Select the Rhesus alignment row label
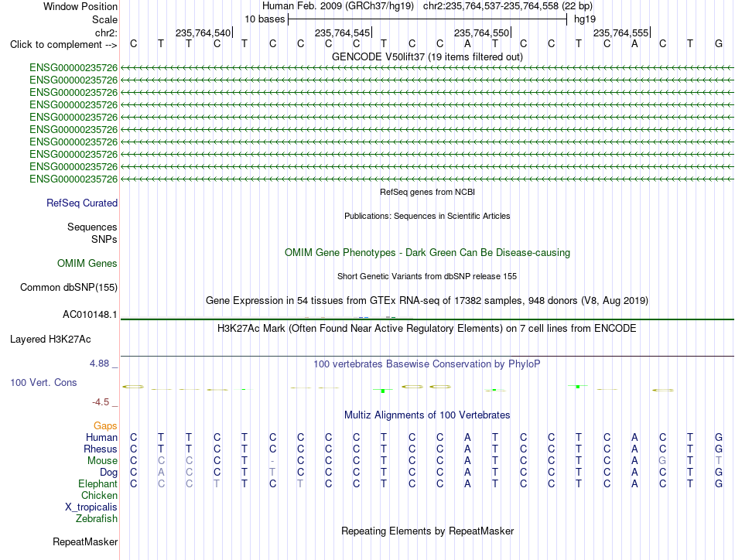Screen dimensions: 735x560 101,449
